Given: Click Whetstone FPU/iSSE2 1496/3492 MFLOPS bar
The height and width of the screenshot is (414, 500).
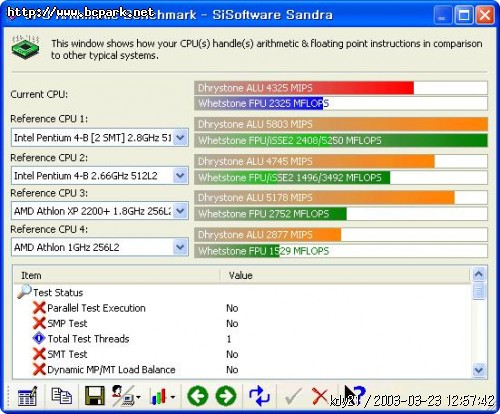Looking at the screenshot, I should (292, 177).
